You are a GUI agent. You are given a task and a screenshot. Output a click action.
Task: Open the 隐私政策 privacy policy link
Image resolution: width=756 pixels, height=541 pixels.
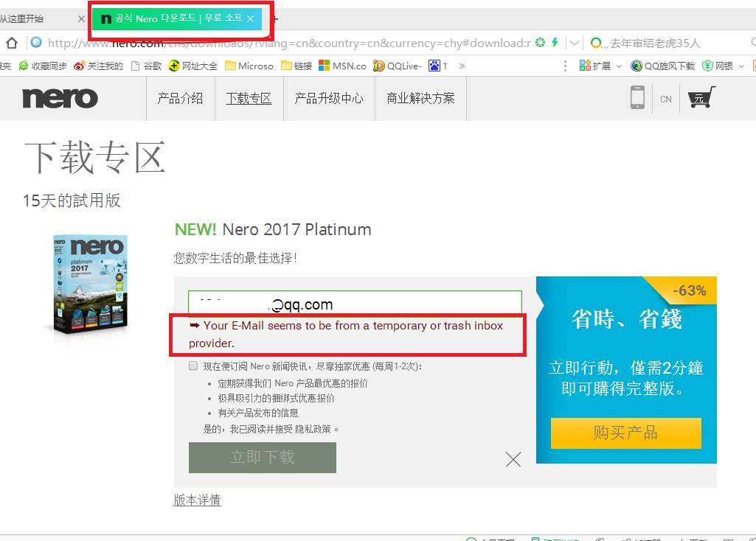tap(313, 429)
